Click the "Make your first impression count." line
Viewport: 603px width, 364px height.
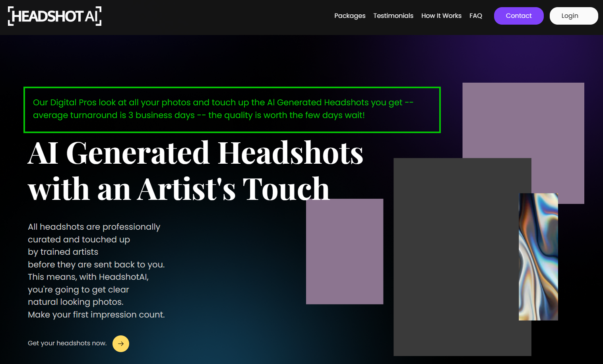[x=96, y=315]
